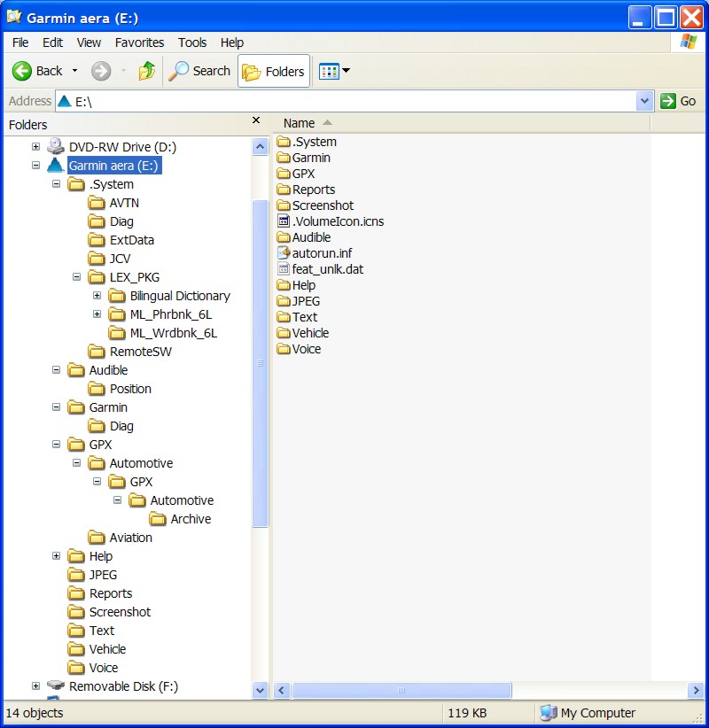Image resolution: width=709 pixels, height=728 pixels.
Task: Select the Garmin folder name in file list
Action: click(x=311, y=158)
